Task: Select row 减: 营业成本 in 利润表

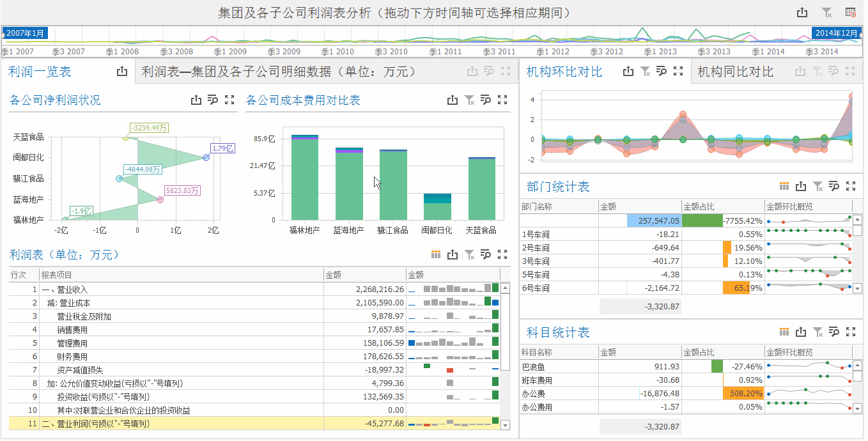Action: tap(254, 302)
